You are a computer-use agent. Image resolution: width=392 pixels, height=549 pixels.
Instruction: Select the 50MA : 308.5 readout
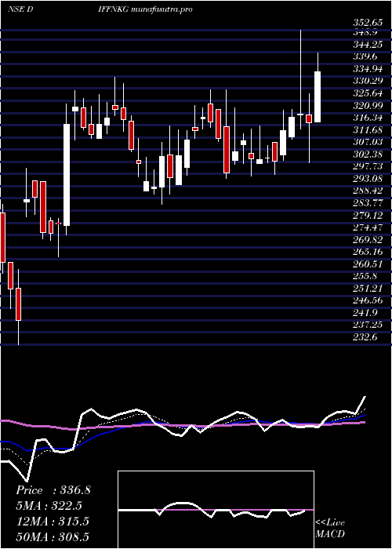53,537
